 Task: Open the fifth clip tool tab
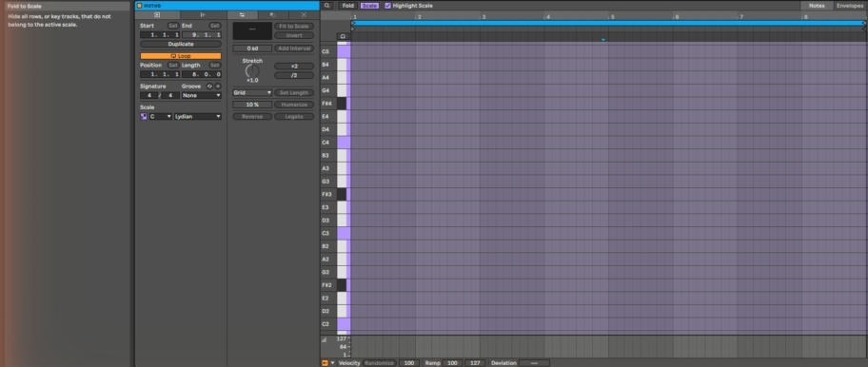tap(304, 15)
